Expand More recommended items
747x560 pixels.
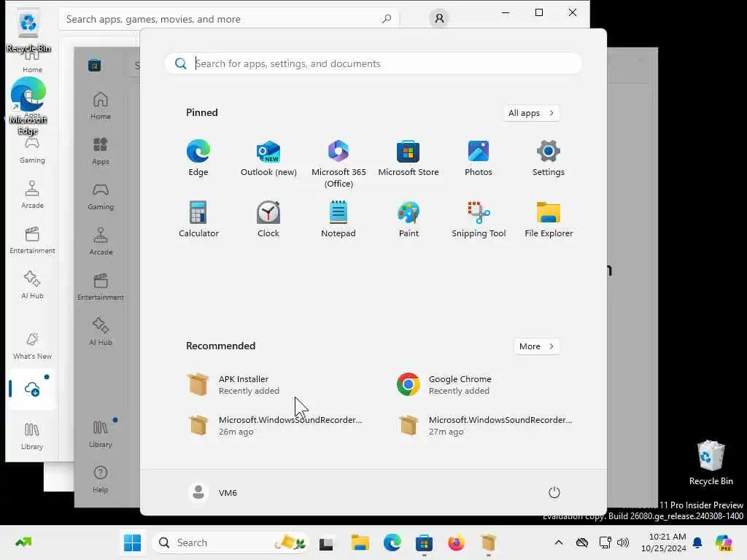click(x=536, y=346)
